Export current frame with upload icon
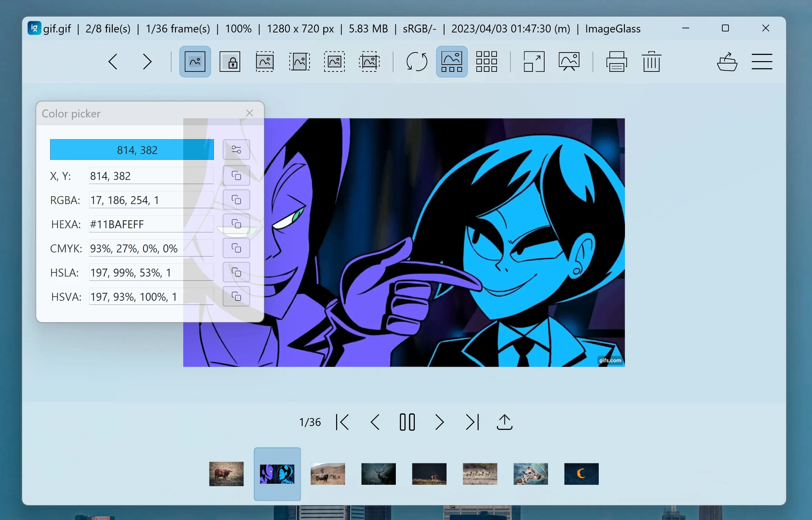 tap(504, 422)
